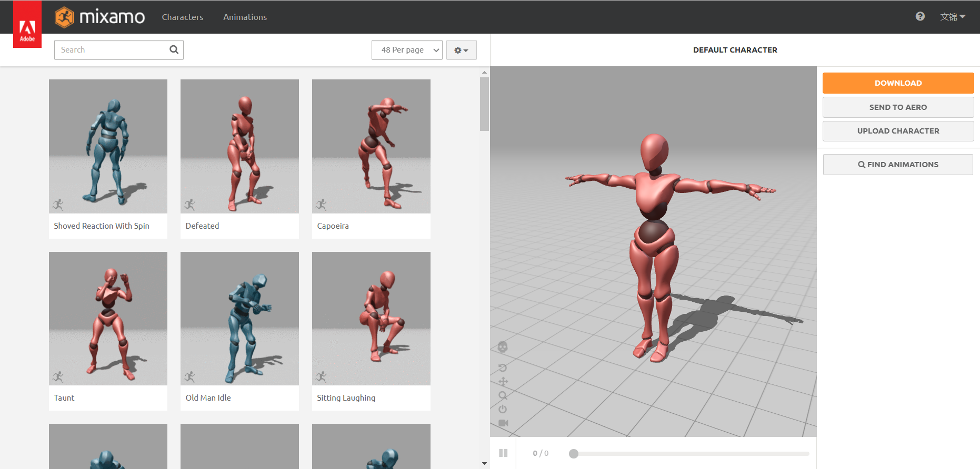Open the Mixamo home logo

100,17
